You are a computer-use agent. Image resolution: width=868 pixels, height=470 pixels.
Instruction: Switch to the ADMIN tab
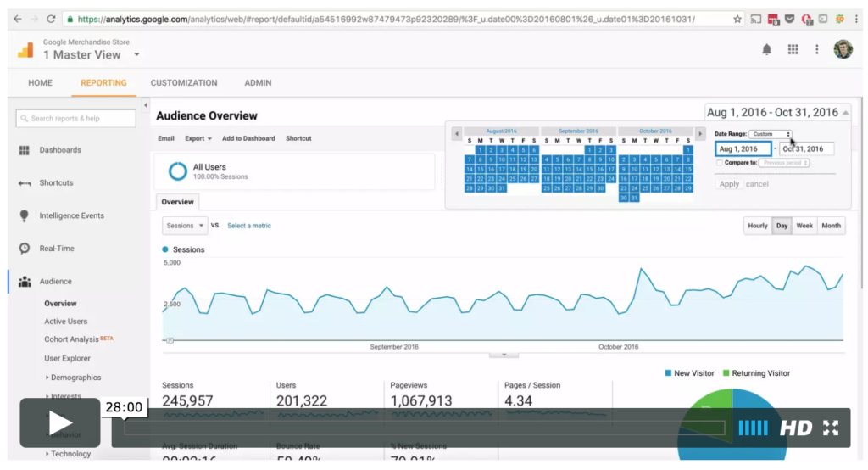pos(258,82)
